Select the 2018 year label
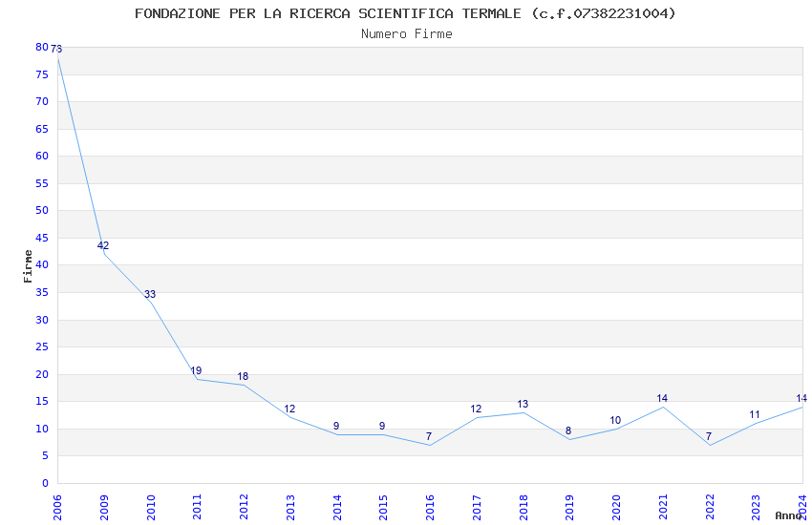 pos(524,507)
